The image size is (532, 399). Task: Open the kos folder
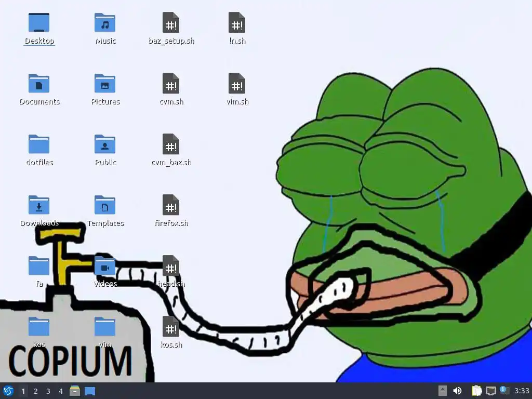pyautogui.click(x=39, y=327)
